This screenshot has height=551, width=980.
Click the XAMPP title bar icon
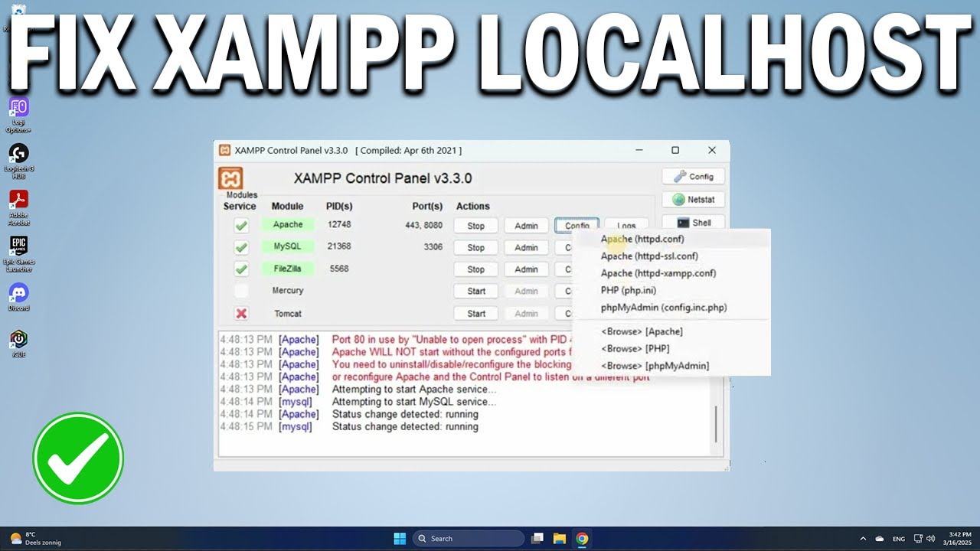coord(225,151)
